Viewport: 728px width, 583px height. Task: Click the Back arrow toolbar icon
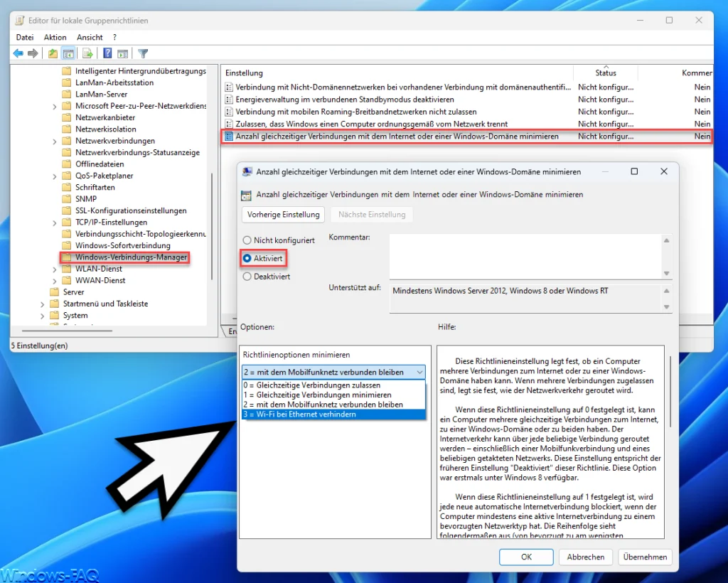coord(18,53)
